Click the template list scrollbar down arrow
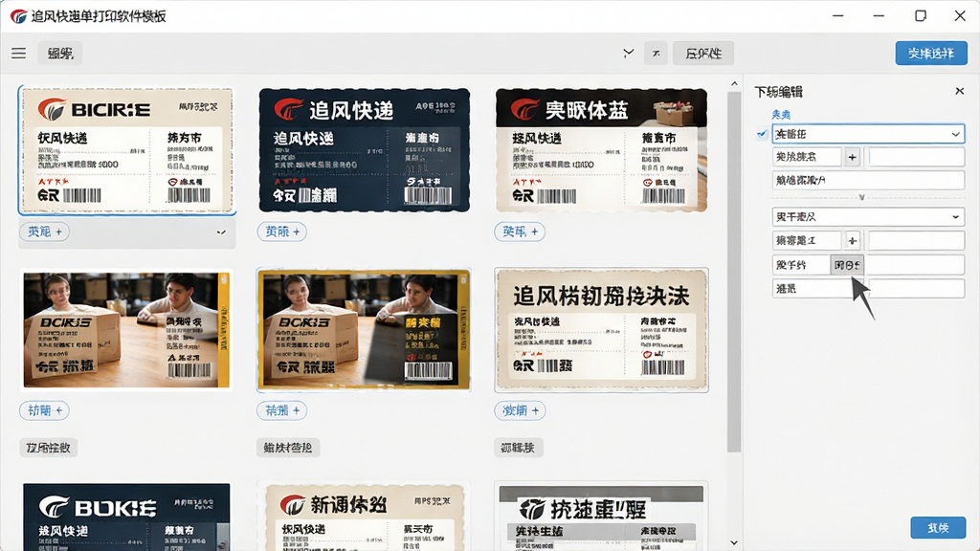Screen dimensions: 980x551 click(x=734, y=542)
